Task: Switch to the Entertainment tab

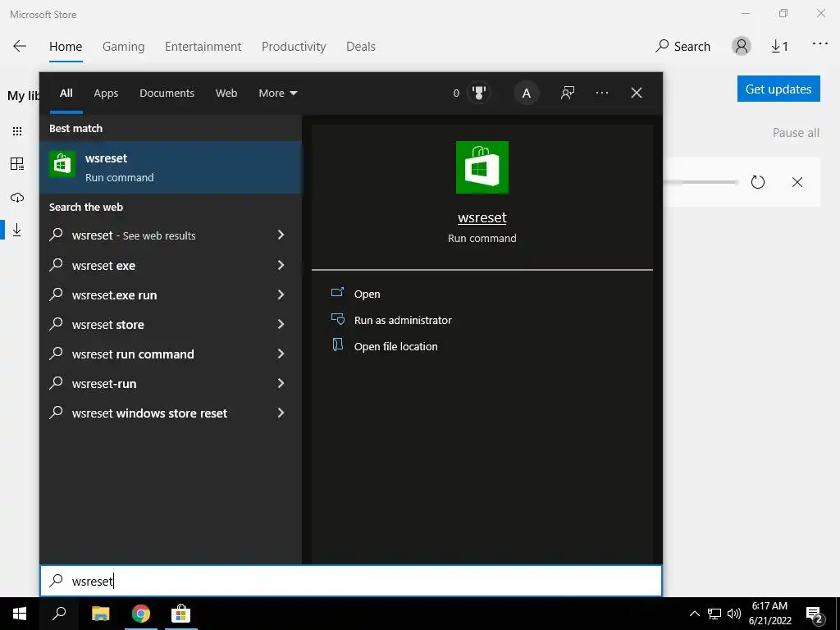Action: click(203, 47)
